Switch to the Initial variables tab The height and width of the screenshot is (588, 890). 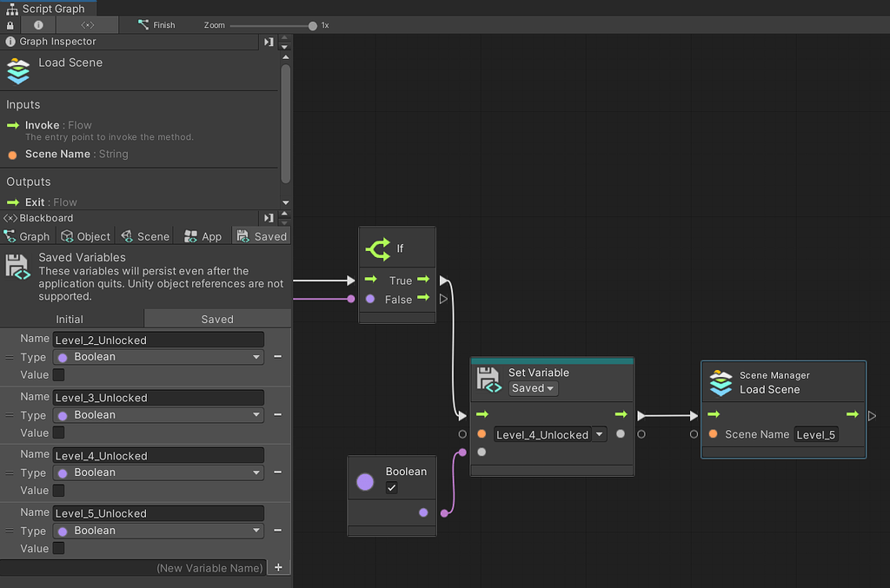(x=70, y=319)
